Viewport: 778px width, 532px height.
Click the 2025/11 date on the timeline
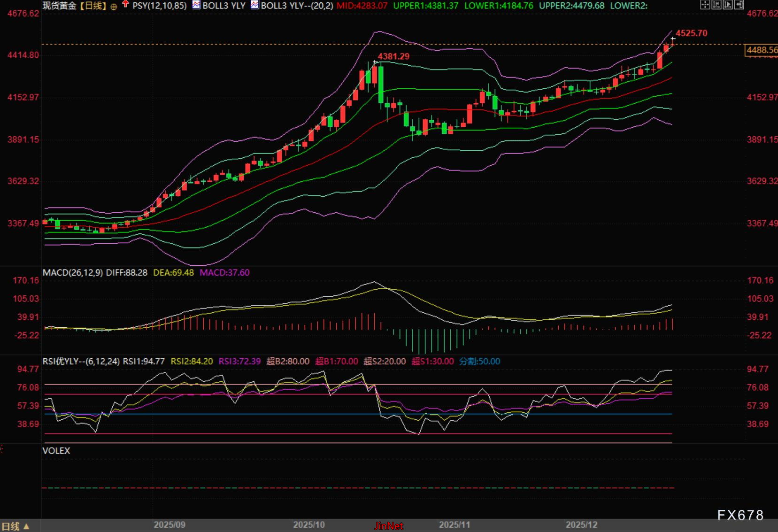click(x=454, y=525)
